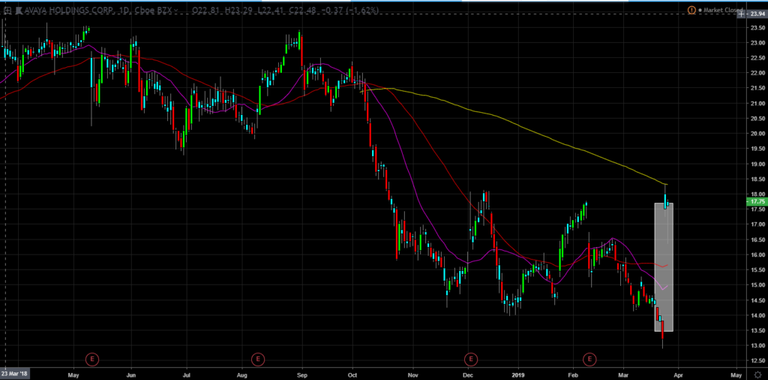Click the December earnings E marker
The width and height of the screenshot is (768, 380).
point(470,359)
